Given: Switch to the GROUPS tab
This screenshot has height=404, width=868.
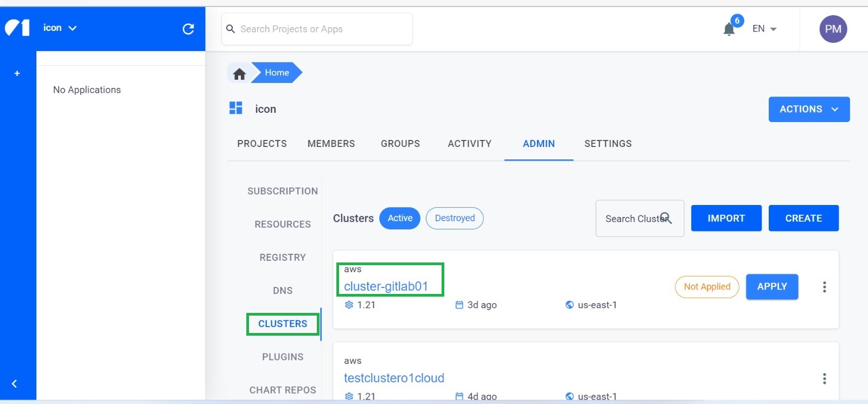Looking at the screenshot, I should coord(400,144).
